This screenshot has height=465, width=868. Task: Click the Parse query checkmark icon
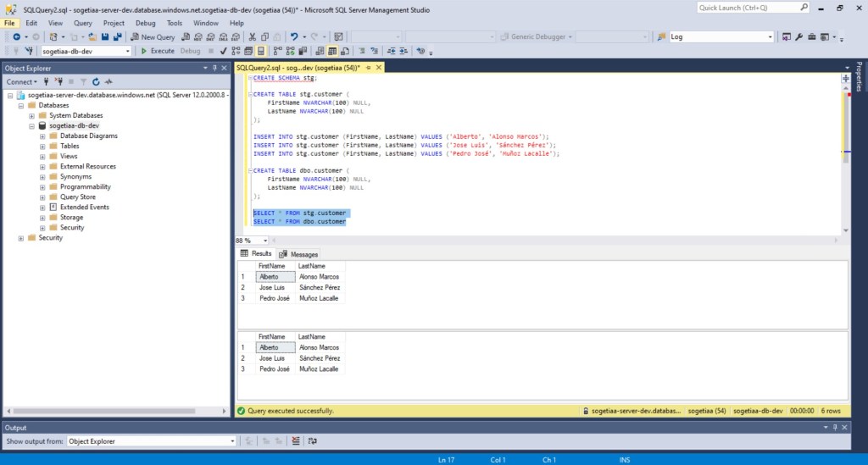[x=223, y=51]
